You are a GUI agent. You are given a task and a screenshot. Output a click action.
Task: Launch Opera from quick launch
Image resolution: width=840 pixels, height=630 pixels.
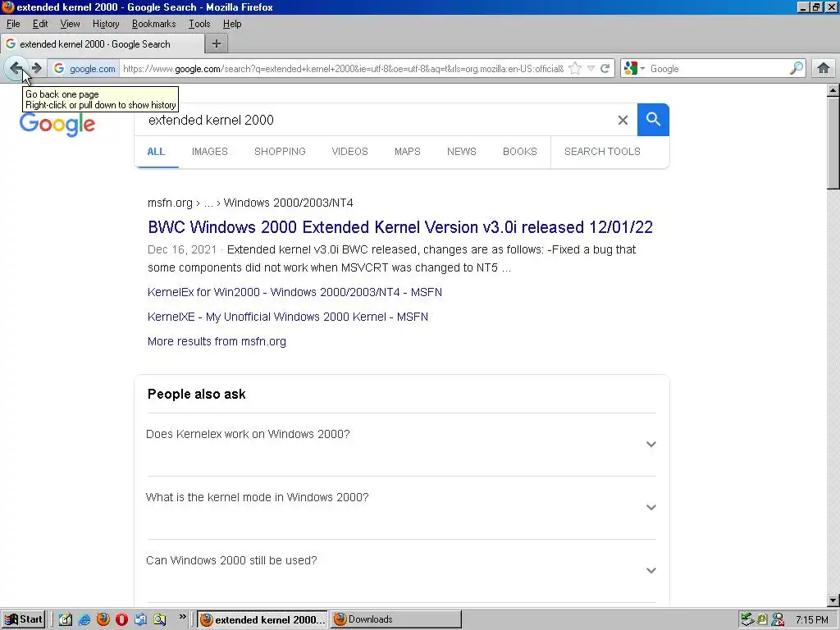121,619
